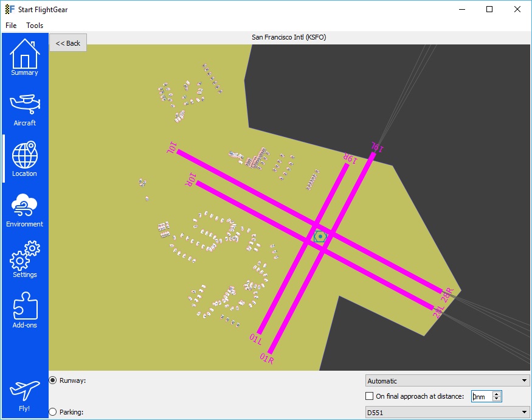532x420 pixels.
Task: Click the FlightGear logo in the title bar
Action: pos(10,9)
